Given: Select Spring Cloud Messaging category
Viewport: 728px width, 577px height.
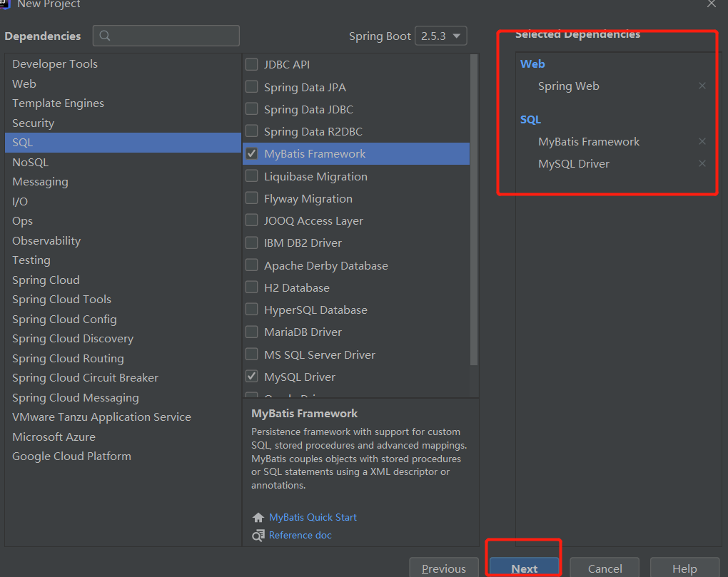Looking at the screenshot, I should click(123, 397).
